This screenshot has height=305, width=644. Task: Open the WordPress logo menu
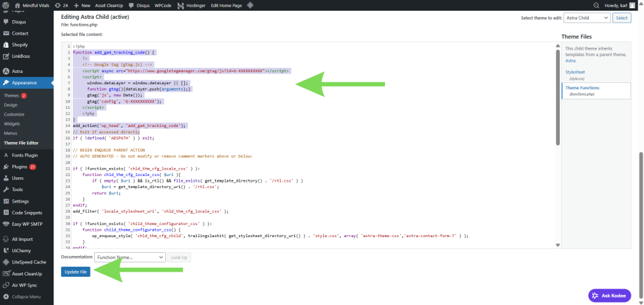6,5
